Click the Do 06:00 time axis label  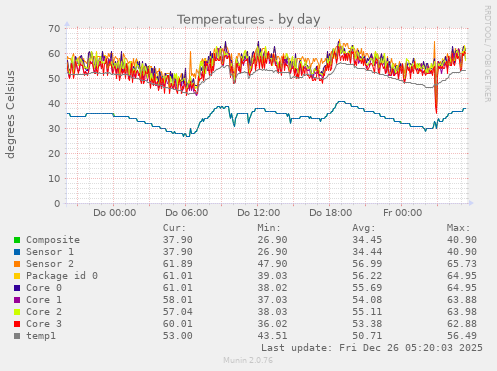[x=187, y=213]
